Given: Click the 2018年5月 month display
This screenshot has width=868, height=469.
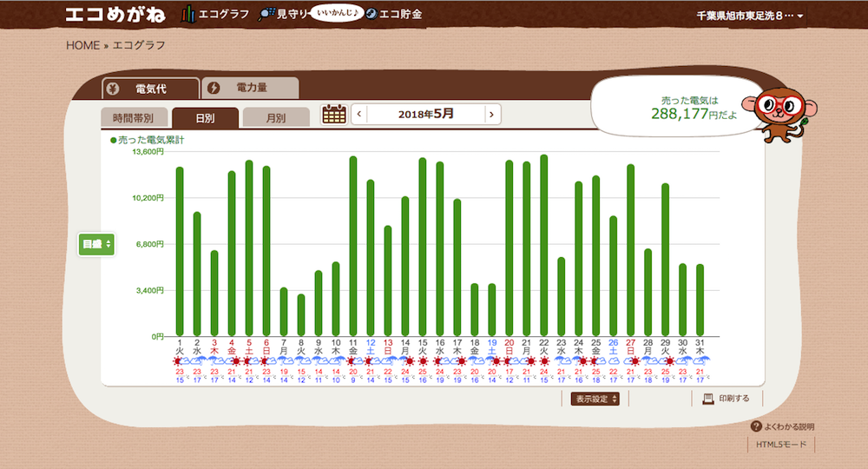Looking at the screenshot, I should [425, 114].
